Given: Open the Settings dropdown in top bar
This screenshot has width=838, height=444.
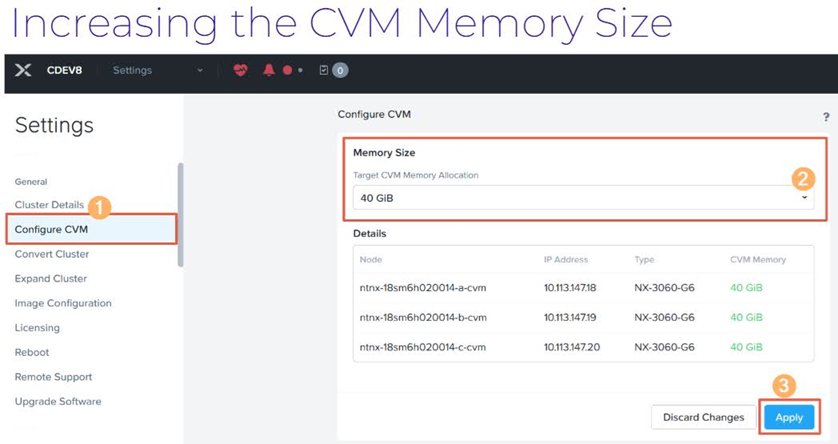Looking at the screenshot, I should pyautogui.click(x=157, y=70).
